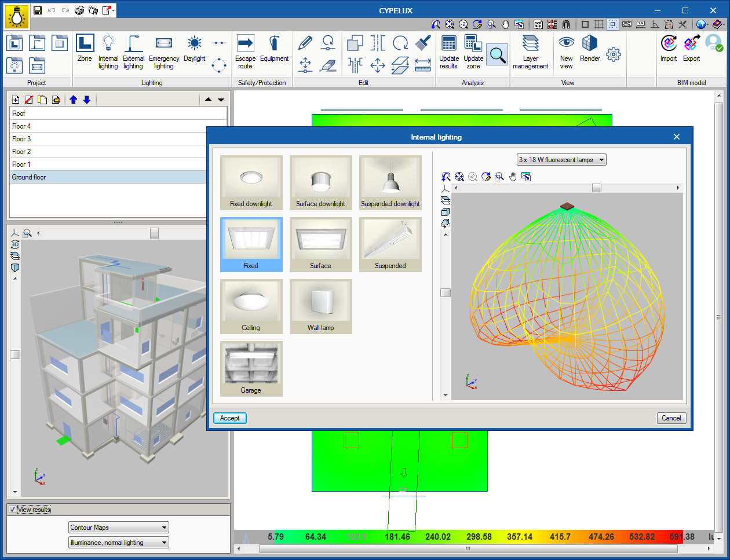Image resolution: width=730 pixels, height=560 pixels.
Task: Open the Illuminance, normal lighting dropdown
Action: (x=119, y=543)
